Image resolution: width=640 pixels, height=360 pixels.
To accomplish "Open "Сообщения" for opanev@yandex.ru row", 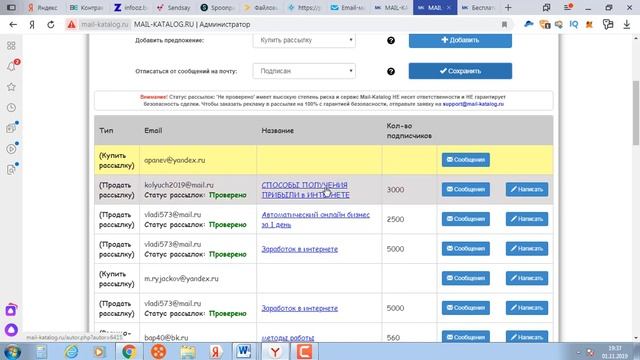I will click(x=466, y=160).
